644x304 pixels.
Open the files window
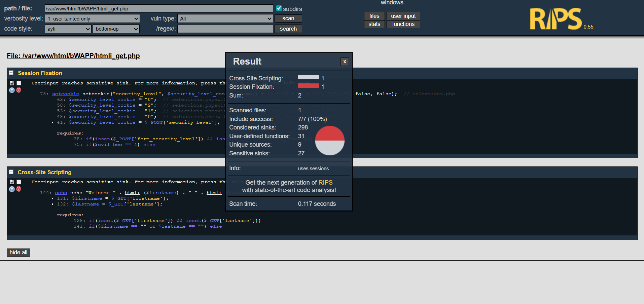tap(374, 16)
